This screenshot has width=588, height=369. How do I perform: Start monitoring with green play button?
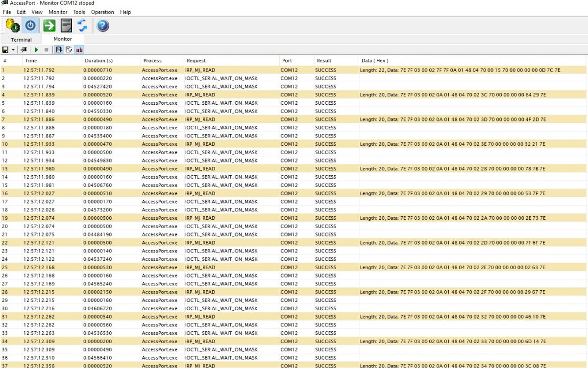(x=36, y=50)
